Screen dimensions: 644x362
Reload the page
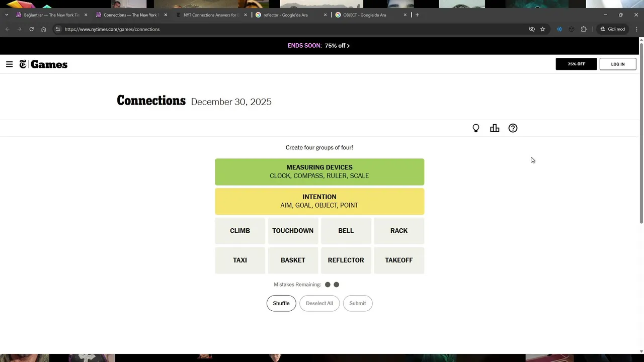31,29
